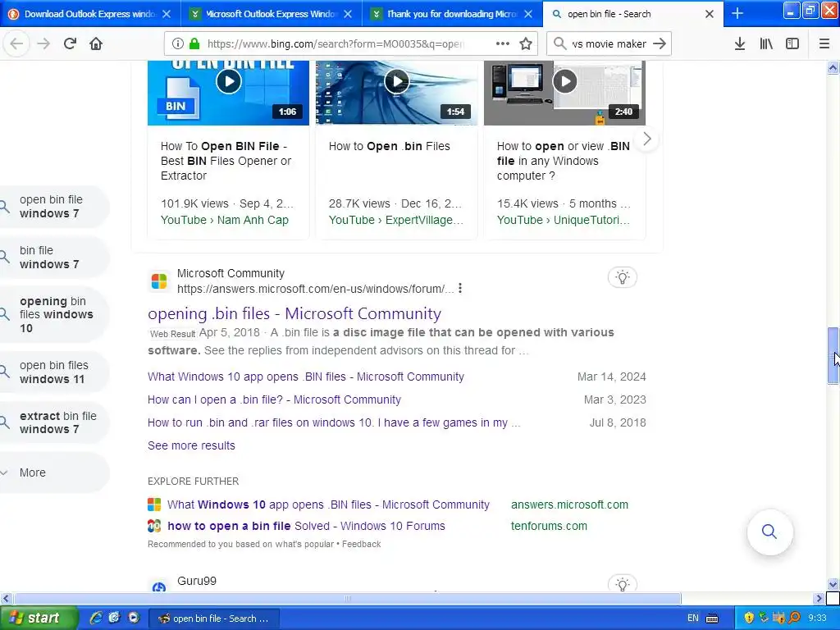840x630 pixels.
Task: Click the language indicator EN in taskbar
Action: click(692, 619)
